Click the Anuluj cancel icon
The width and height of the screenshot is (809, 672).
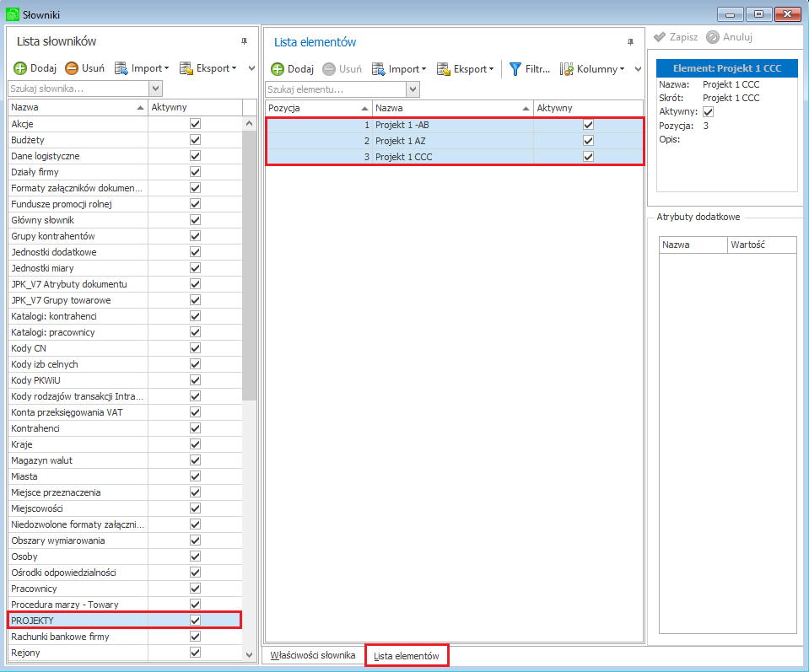(713, 37)
